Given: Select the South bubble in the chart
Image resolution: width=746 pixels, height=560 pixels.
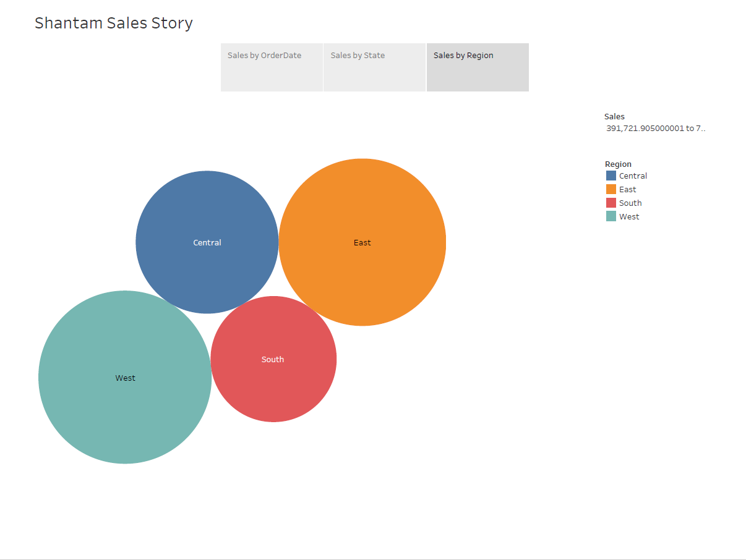Looking at the screenshot, I should [273, 359].
